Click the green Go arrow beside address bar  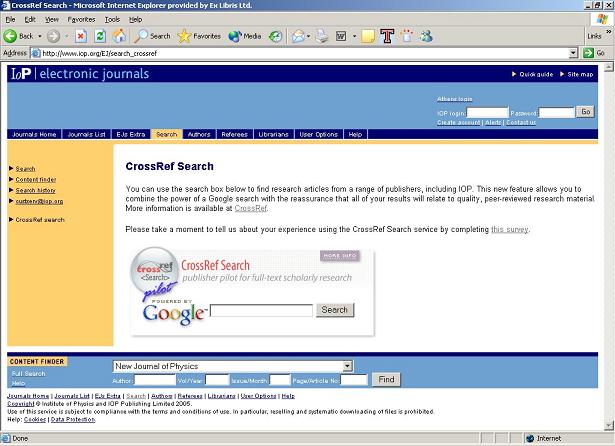588,53
